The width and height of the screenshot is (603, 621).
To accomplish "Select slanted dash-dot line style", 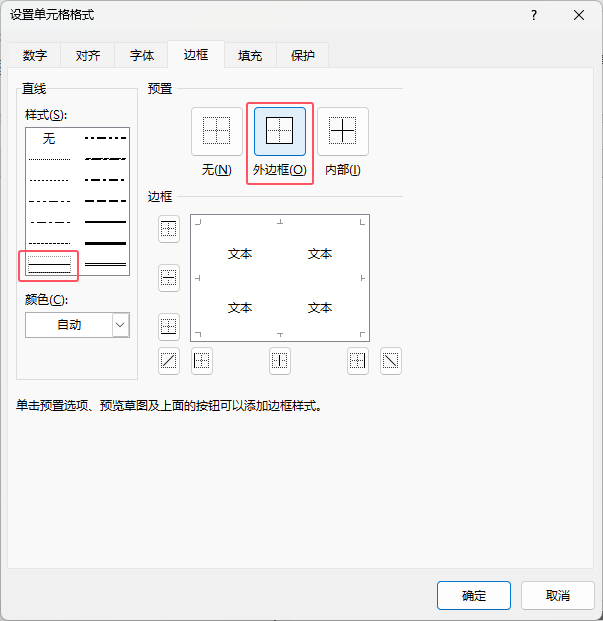I will click(105, 159).
